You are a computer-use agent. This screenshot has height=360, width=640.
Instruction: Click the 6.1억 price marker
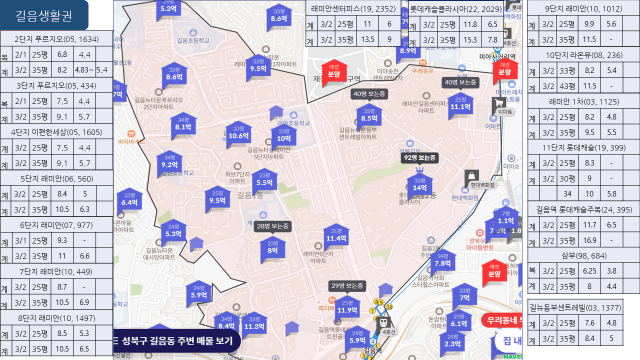(x=459, y=322)
